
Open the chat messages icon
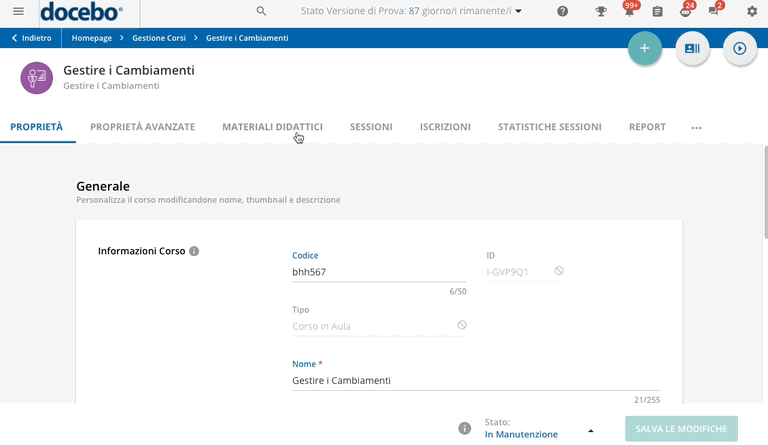[x=713, y=11]
